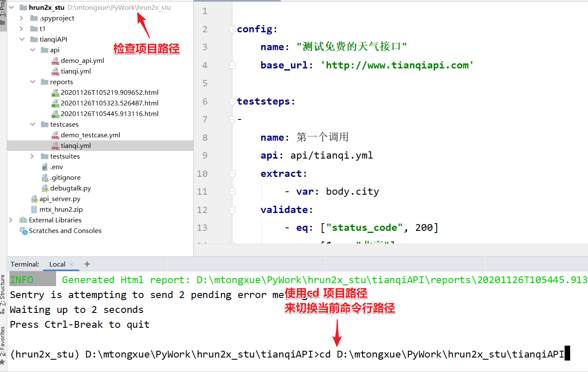Click mtx_hrun2.zip archive icon
The width and height of the screenshot is (588, 372).
[34, 210]
